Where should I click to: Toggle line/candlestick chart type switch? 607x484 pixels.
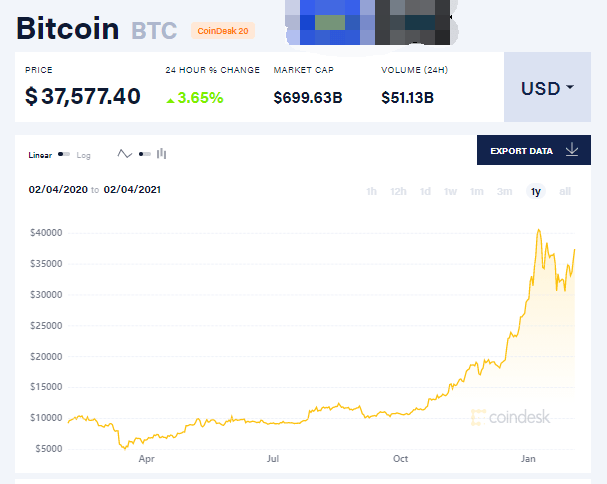144,154
